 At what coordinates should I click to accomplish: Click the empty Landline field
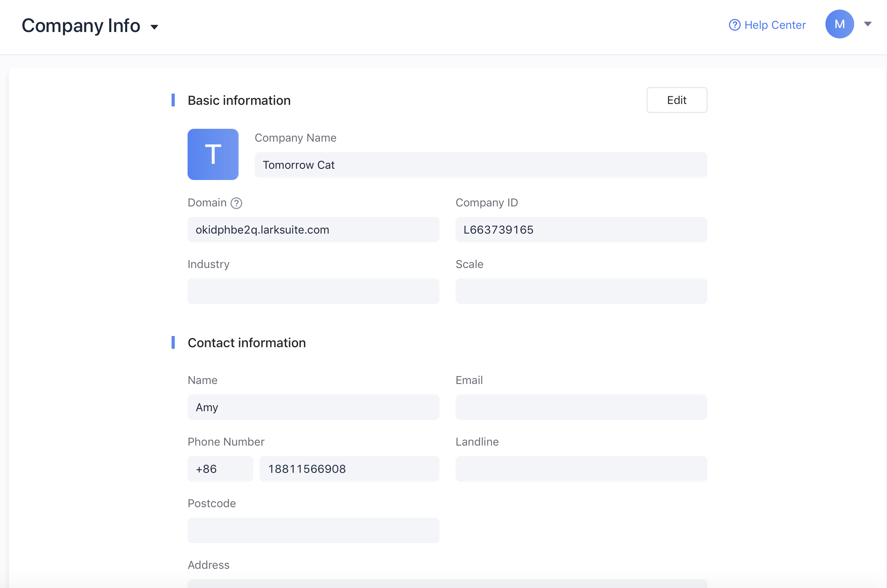point(581,469)
